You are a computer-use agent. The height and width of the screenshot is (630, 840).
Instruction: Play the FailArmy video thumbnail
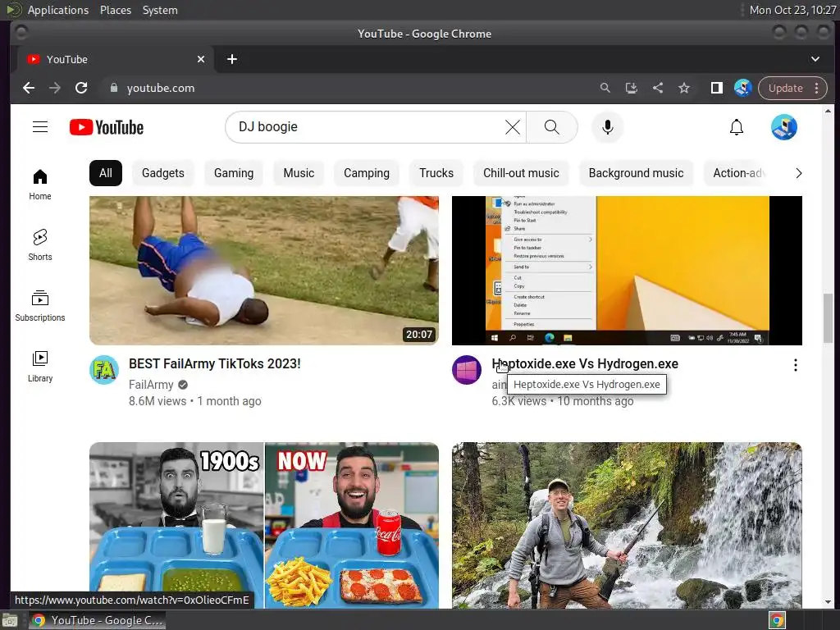coord(264,271)
